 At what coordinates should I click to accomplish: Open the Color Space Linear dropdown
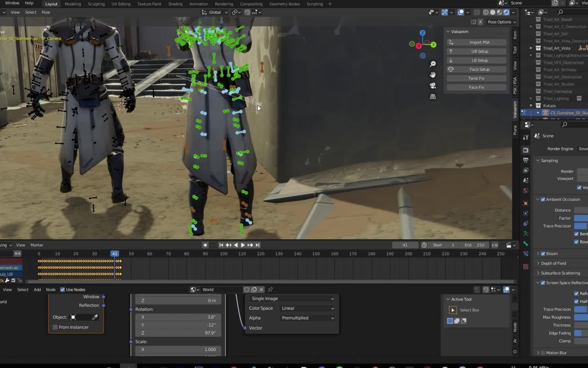tap(308, 308)
